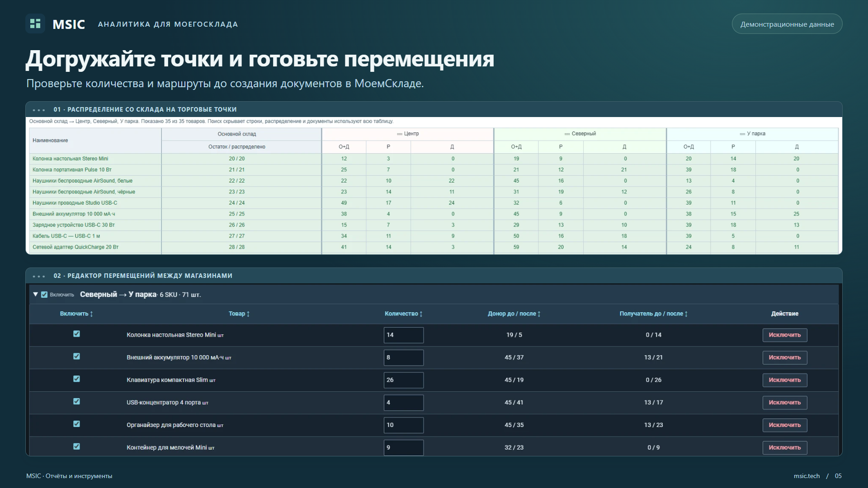Click the Демонстрационные данные button
The width and height of the screenshot is (868, 488).
pyautogui.click(x=787, y=24)
